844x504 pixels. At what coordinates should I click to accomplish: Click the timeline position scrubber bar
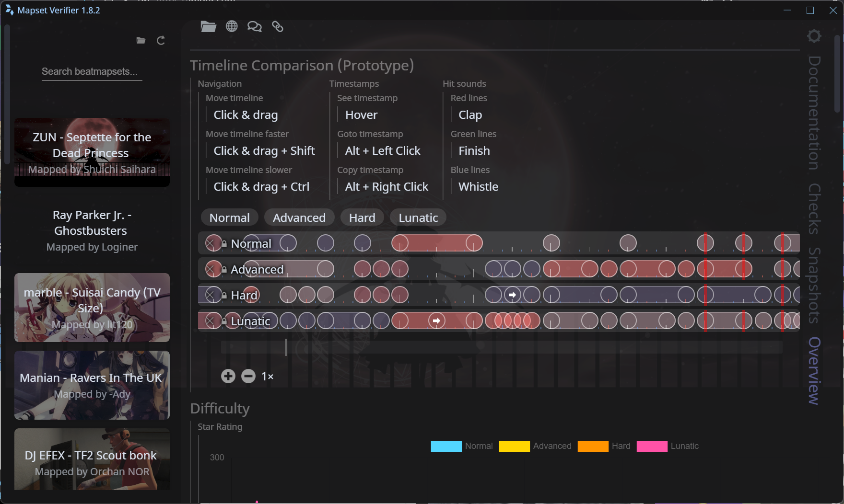pos(501,347)
